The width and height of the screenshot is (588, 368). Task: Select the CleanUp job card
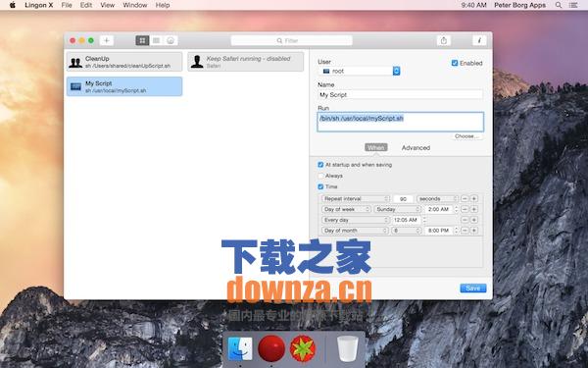pyautogui.click(x=124, y=62)
